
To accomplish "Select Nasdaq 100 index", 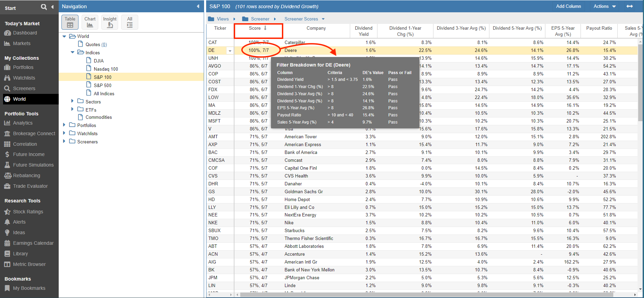I will click(106, 69).
